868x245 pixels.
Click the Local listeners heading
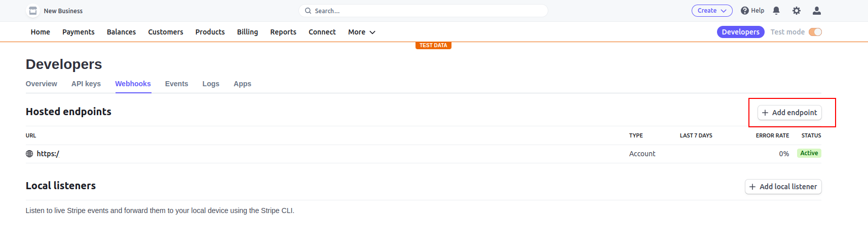61,186
